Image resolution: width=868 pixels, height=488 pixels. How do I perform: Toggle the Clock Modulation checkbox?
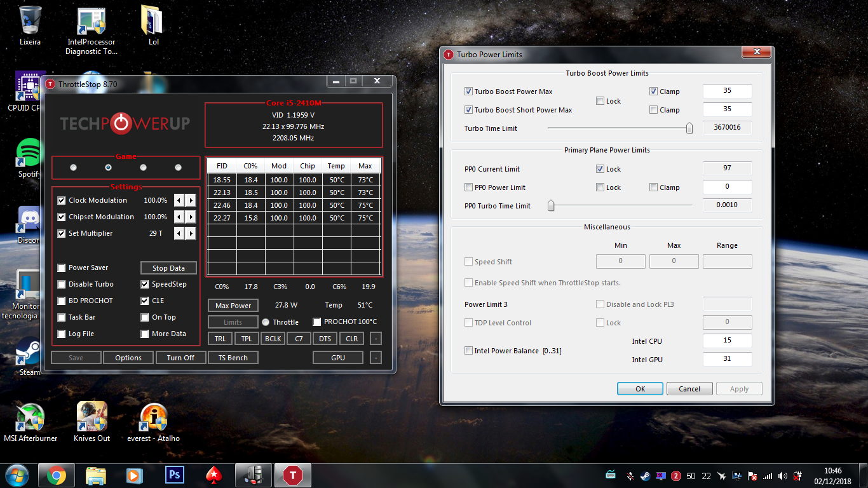(x=62, y=200)
